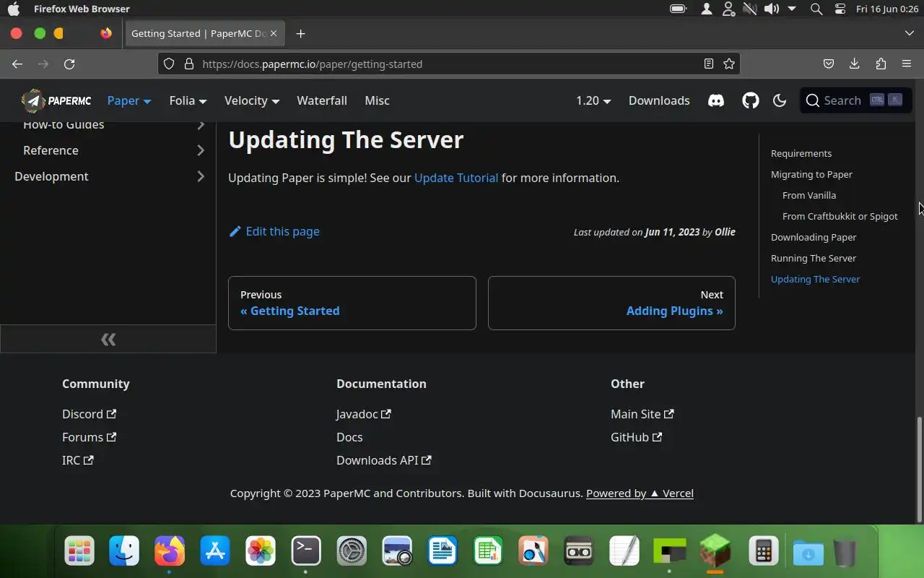Click the page vertical scrollbar thumb

[x=920, y=469]
